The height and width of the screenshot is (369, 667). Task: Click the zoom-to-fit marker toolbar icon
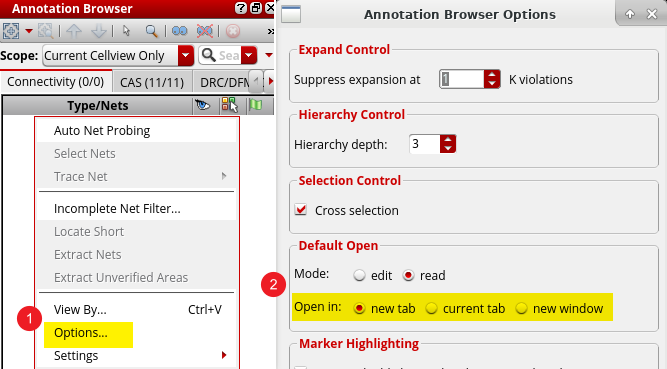(11, 31)
